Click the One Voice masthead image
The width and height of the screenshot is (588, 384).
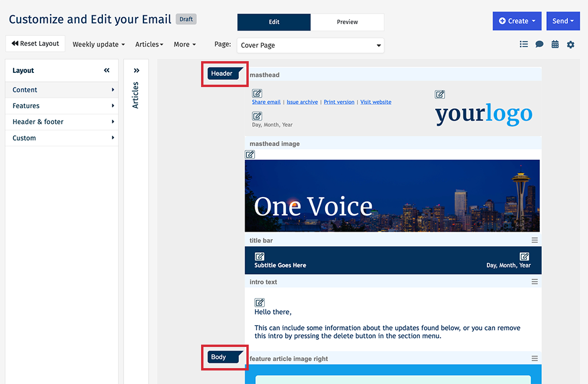coord(392,196)
